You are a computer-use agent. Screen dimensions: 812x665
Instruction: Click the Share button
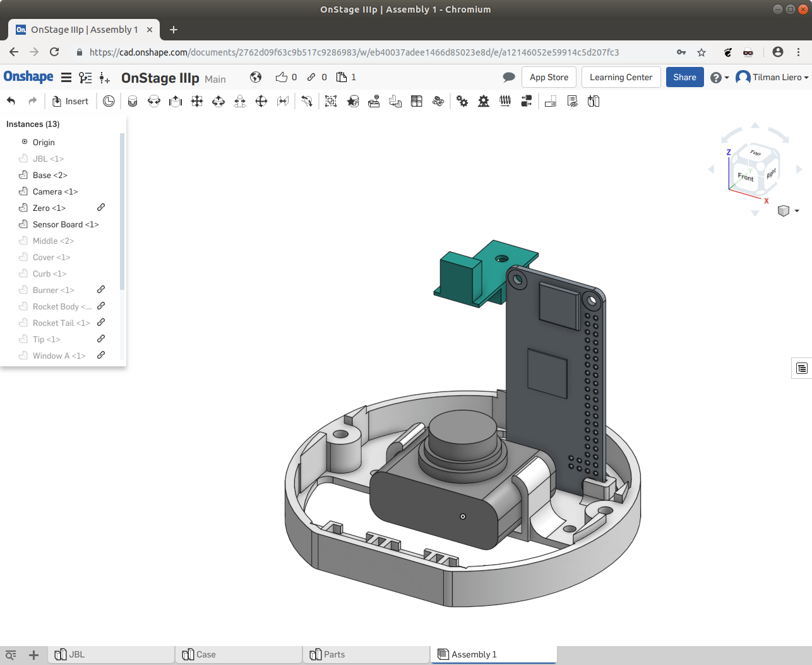pyautogui.click(x=684, y=77)
